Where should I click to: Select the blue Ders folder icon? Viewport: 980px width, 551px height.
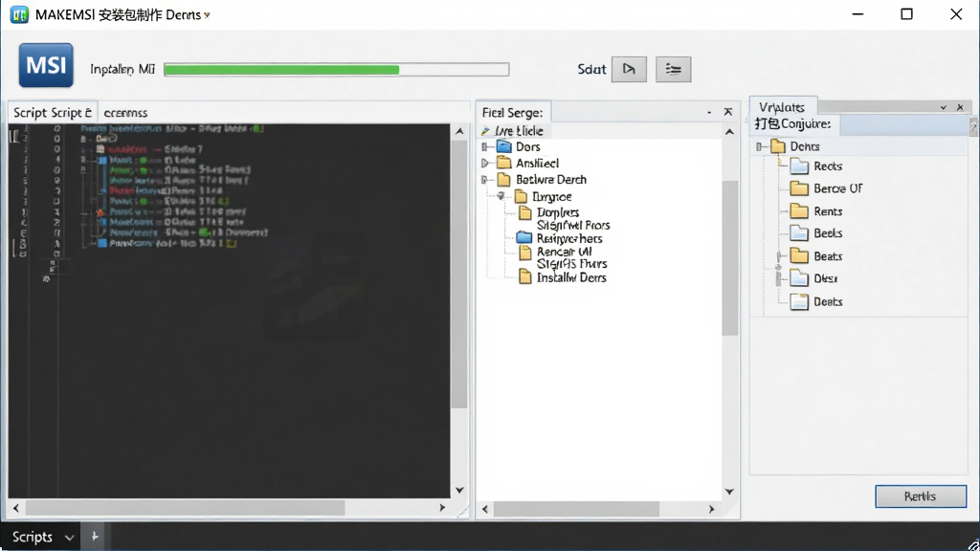tap(503, 146)
